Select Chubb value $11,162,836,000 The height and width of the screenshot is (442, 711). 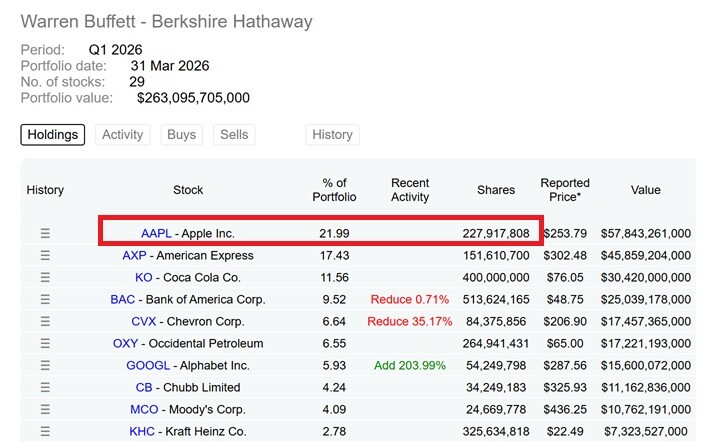point(646,388)
